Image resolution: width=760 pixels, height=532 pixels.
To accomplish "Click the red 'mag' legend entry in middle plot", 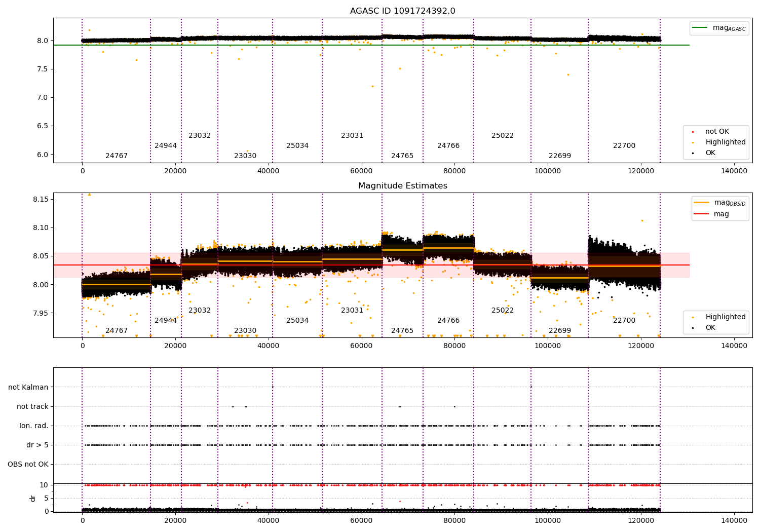I will click(x=712, y=214).
